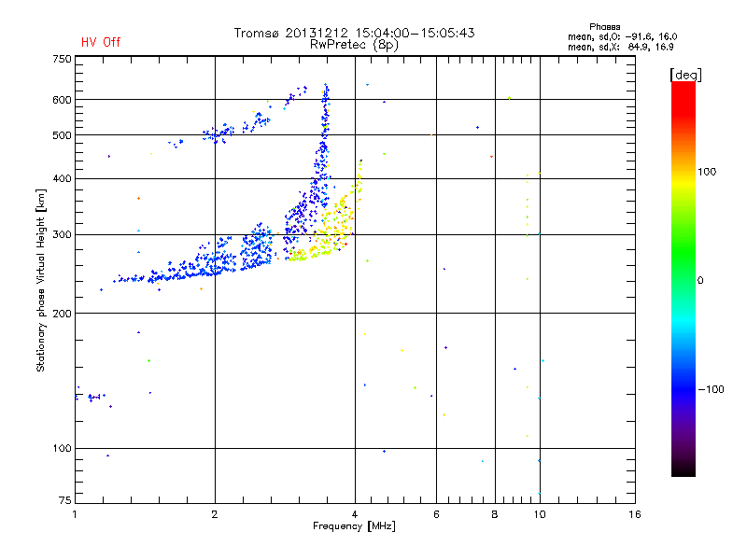Click the blue echo cluster near 130 km at 1 MHz
The width and height of the screenshot is (747, 560).
(x=90, y=397)
